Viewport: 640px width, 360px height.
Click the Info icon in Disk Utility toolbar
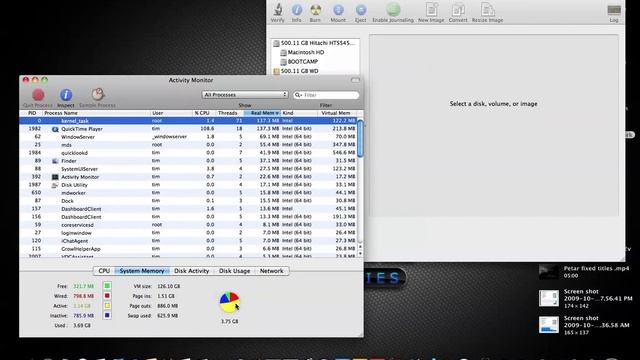pos(297,9)
